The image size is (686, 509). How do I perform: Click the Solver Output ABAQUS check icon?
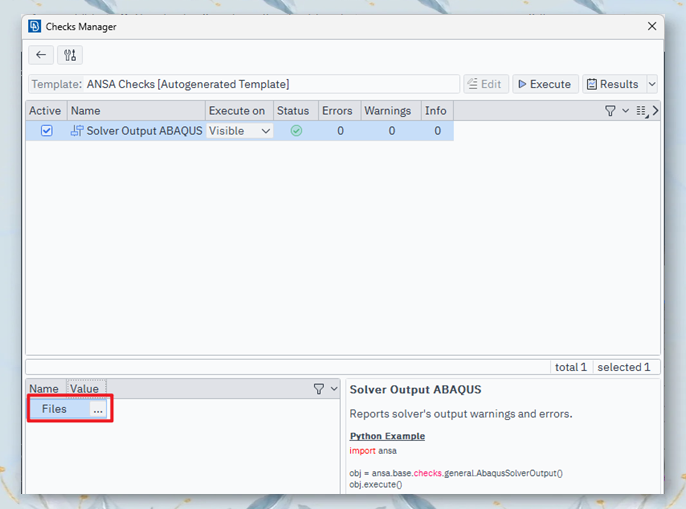[77, 131]
